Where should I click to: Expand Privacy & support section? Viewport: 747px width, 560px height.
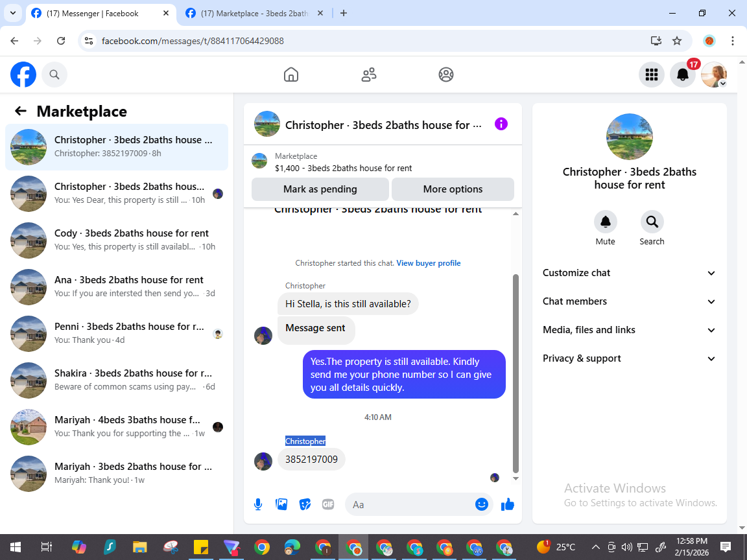click(x=630, y=358)
